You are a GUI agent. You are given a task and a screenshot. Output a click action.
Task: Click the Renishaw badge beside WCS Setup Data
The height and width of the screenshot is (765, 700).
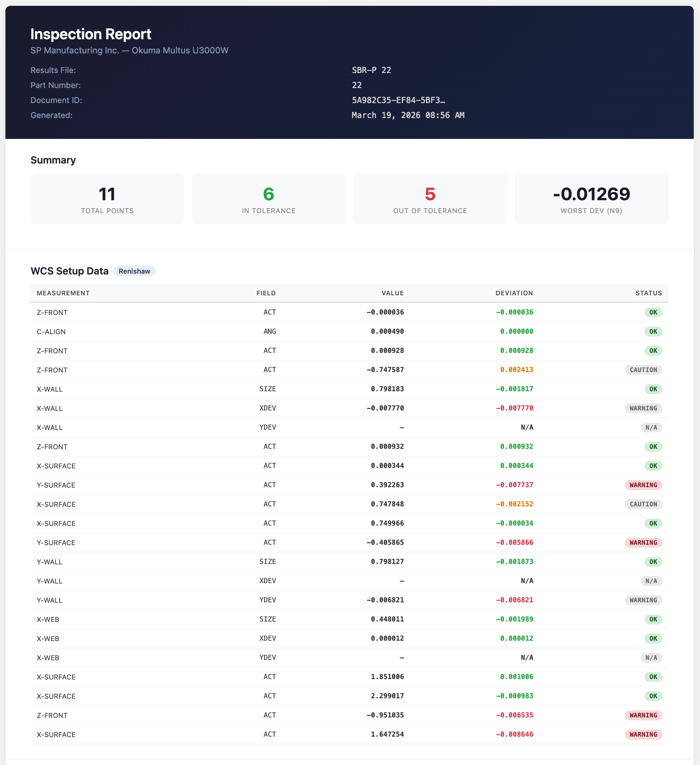coord(134,271)
